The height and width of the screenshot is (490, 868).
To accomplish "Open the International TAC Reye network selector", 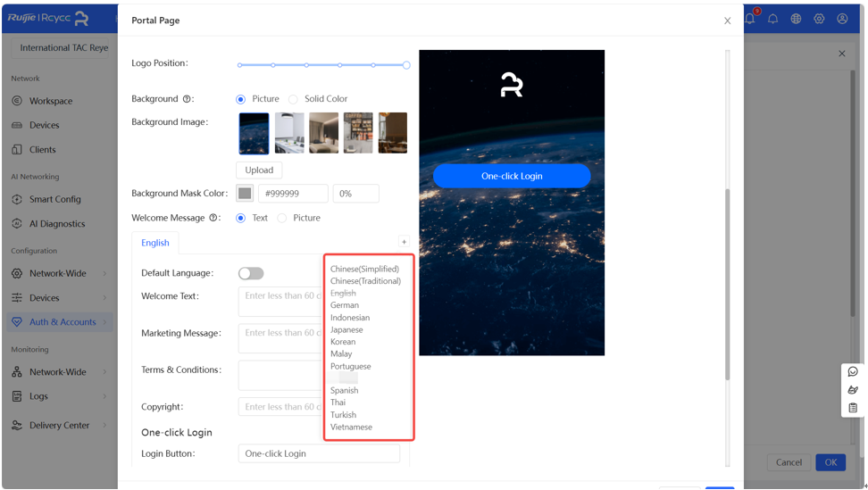I will [x=60, y=47].
